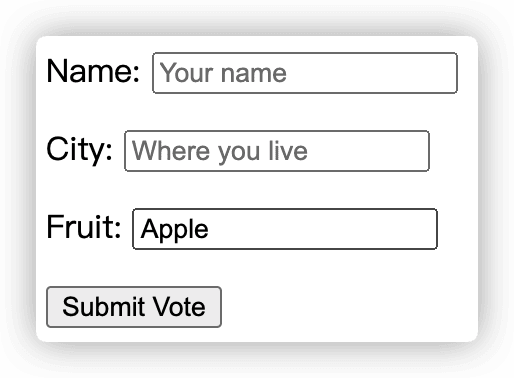
Task: Click the Submit Vote button
Action: pyautogui.click(x=134, y=307)
